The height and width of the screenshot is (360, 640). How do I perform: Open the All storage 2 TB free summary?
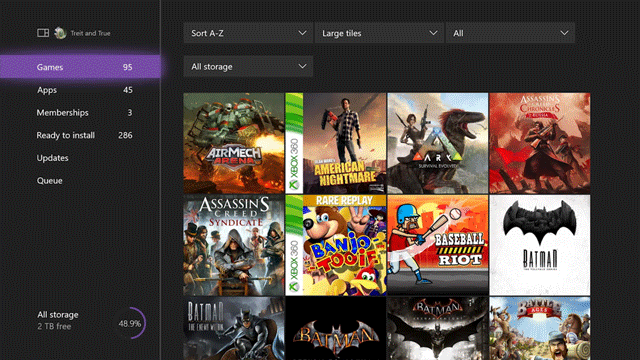tap(58, 320)
